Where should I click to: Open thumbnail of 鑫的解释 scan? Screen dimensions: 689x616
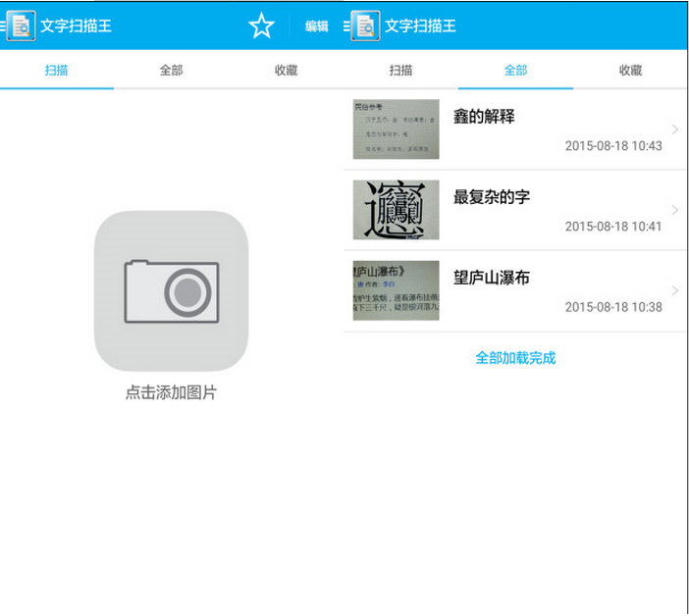pos(396,129)
